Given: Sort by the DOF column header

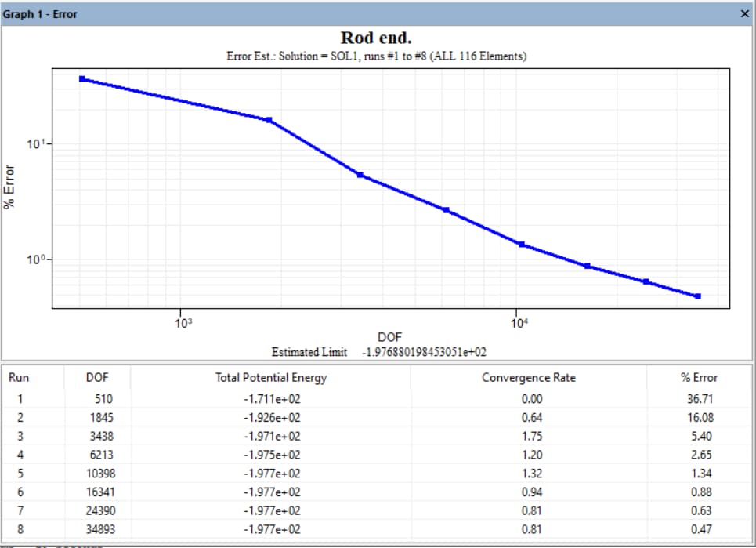Looking at the screenshot, I should [97, 377].
